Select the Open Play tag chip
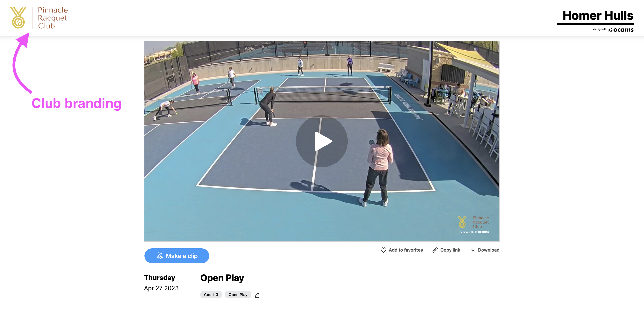Screen dimensions: 644x314 (x=238, y=295)
